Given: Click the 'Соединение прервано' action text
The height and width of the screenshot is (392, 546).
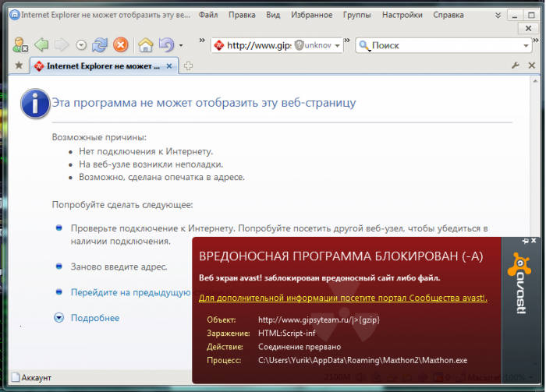Looking at the screenshot, I should pyautogui.click(x=300, y=347).
